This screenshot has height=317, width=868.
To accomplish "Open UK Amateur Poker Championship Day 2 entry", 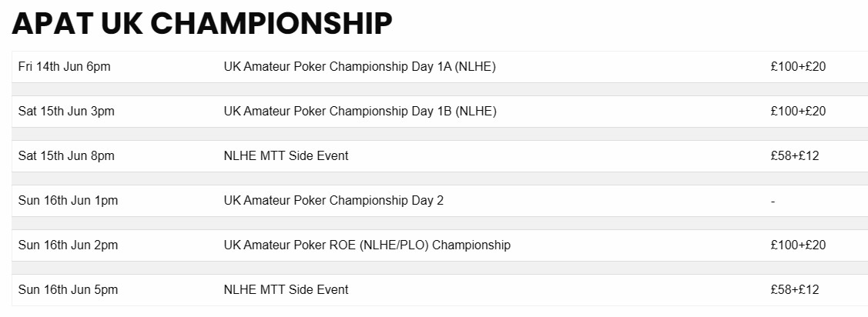I will click(333, 201).
